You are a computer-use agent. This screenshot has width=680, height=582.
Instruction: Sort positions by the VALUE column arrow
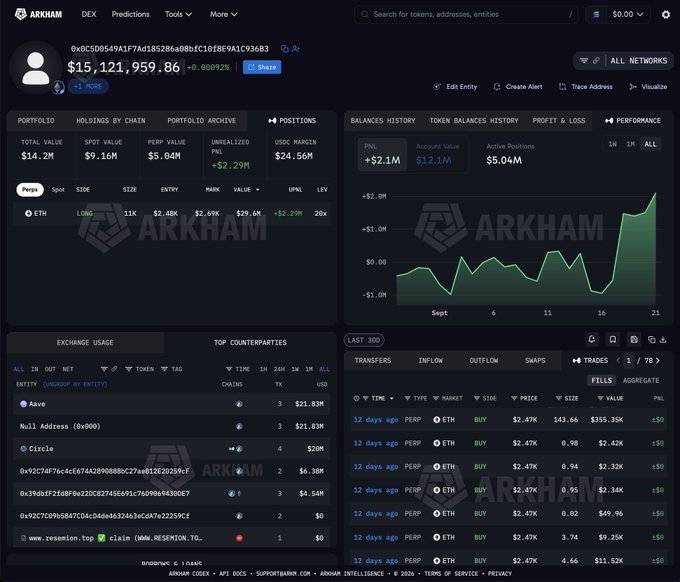[257, 190]
